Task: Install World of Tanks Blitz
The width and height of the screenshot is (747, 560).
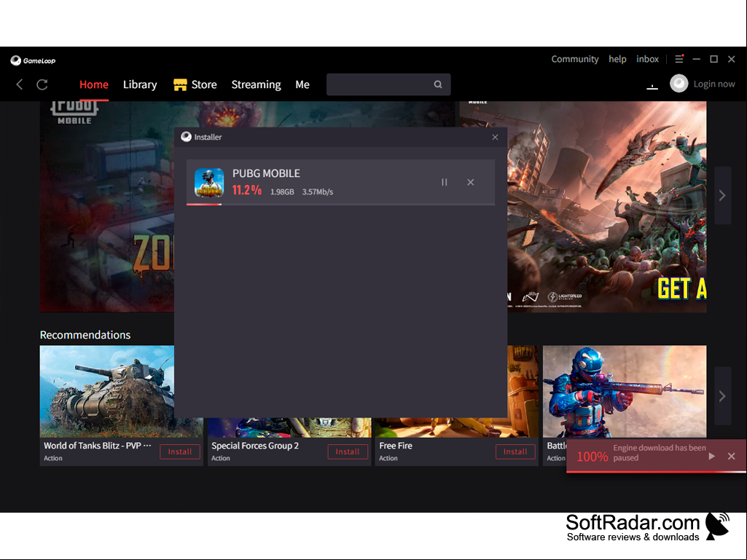Action: (x=179, y=451)
